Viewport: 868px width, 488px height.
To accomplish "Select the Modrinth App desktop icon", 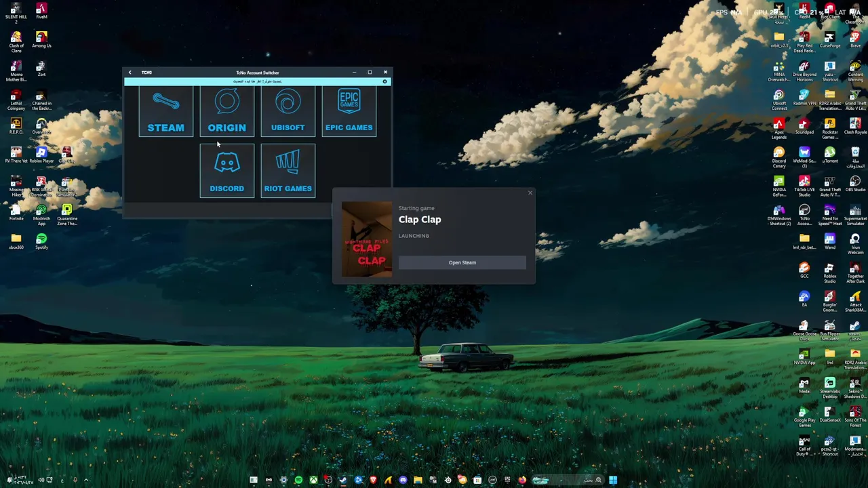I will pos(41,216).
